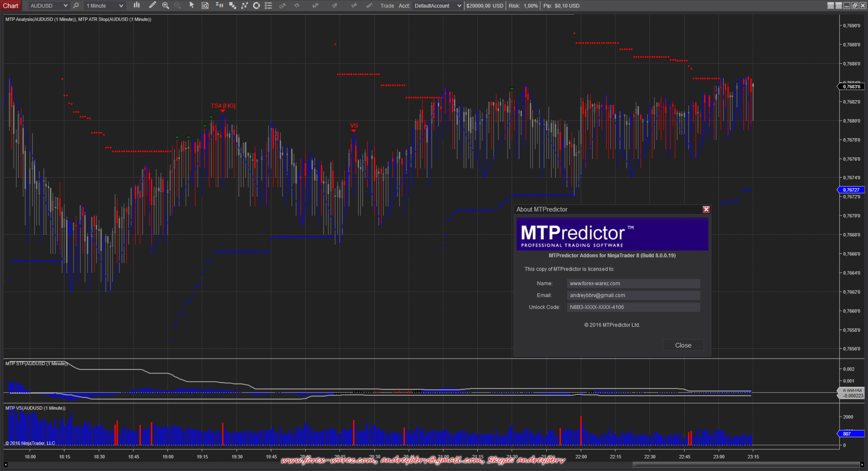Open the bar type chart style icon
The width and height of the screenshot is (868, 471).
[137, 5]
